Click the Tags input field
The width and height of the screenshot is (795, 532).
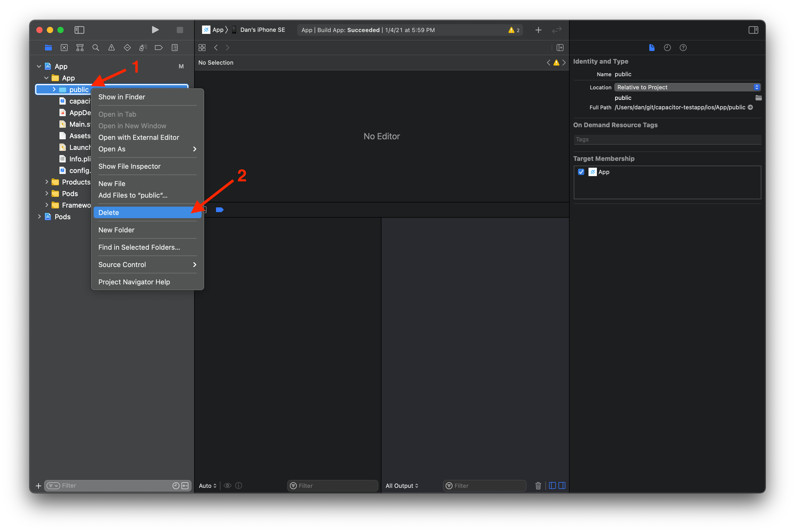point(667,140)
